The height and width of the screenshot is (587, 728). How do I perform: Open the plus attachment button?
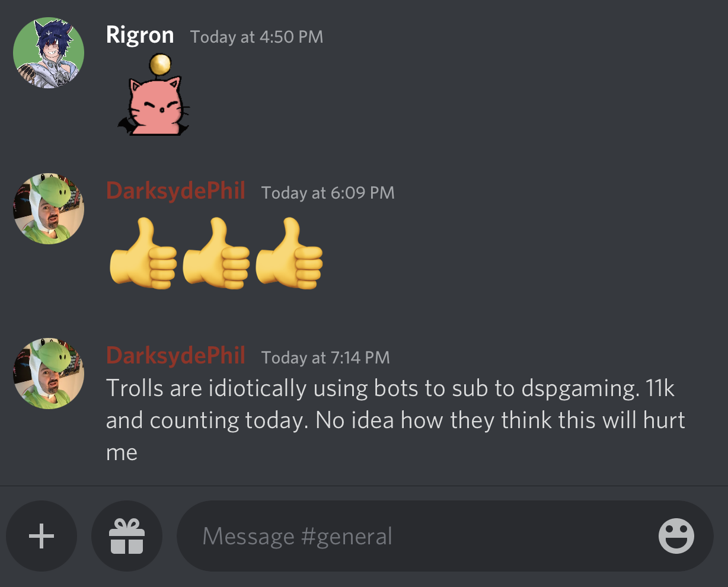pos(41,536)
